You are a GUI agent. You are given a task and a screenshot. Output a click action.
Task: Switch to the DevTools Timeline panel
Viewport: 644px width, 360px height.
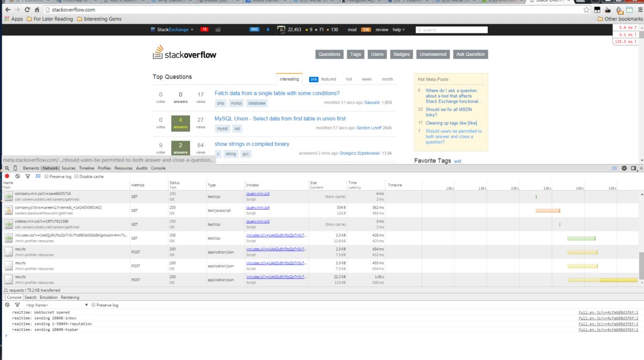[86, 168]
